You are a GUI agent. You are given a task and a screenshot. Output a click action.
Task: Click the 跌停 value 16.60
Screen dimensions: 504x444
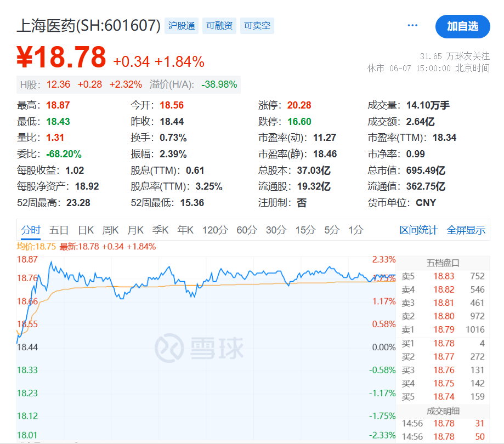299,122
